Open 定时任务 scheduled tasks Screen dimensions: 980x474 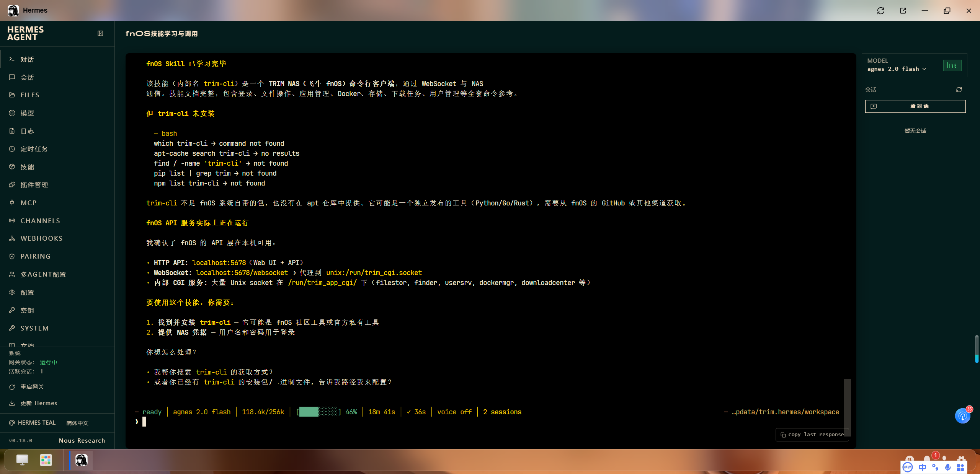coord(57,149)
